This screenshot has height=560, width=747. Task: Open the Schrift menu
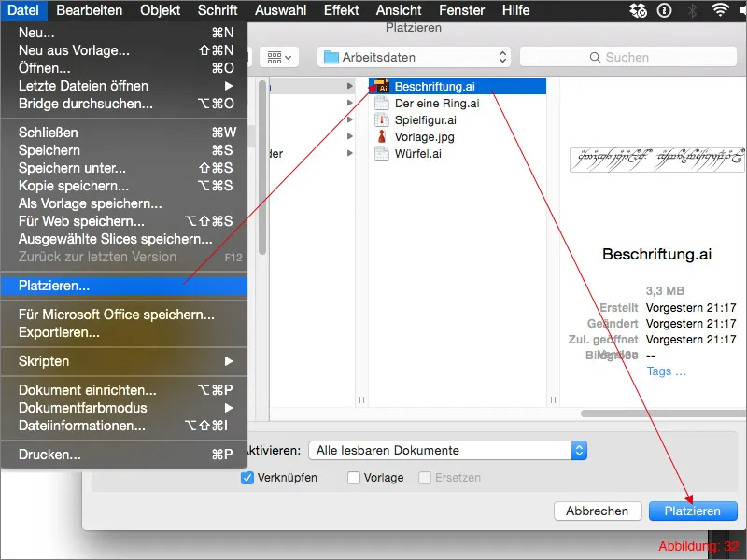pyautogui.click(x=218, y=10)
